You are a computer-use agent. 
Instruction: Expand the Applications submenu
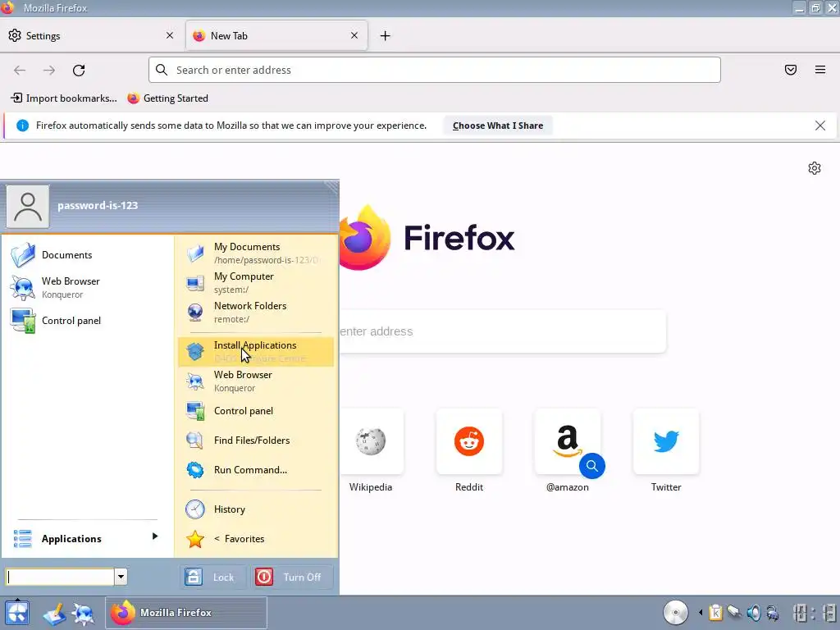point(85,538)
